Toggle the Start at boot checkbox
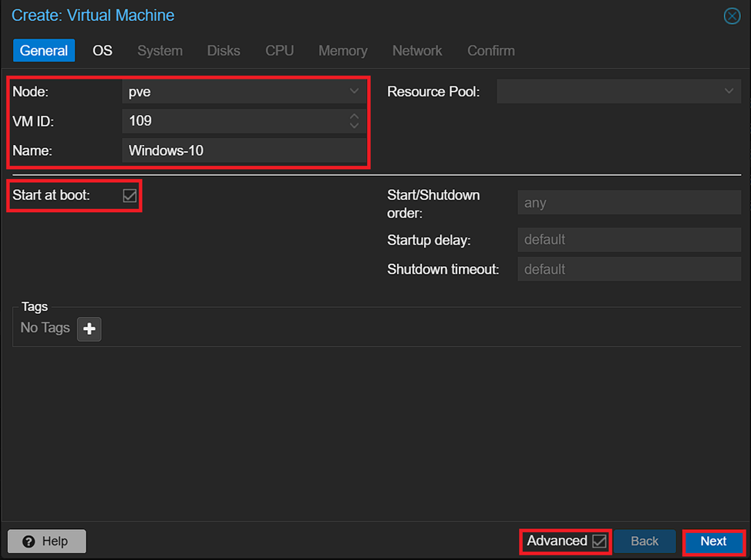The height and width of the screenshot is (560, 751). (130, 196)
